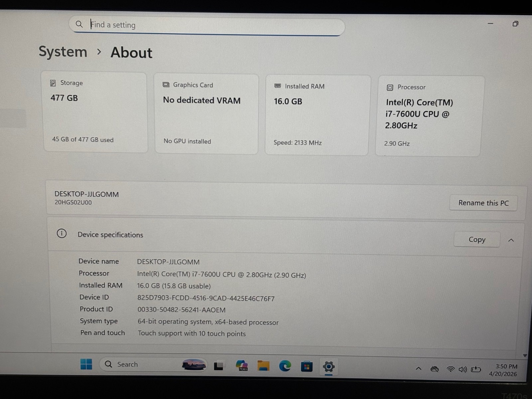Open the Processor info card
This screenshot has width=532, height=399.
tap(429, 116)
